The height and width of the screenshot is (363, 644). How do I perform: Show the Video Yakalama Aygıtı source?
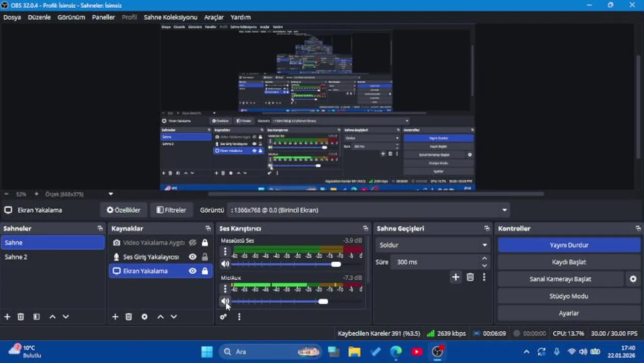(x=192, y=243)
